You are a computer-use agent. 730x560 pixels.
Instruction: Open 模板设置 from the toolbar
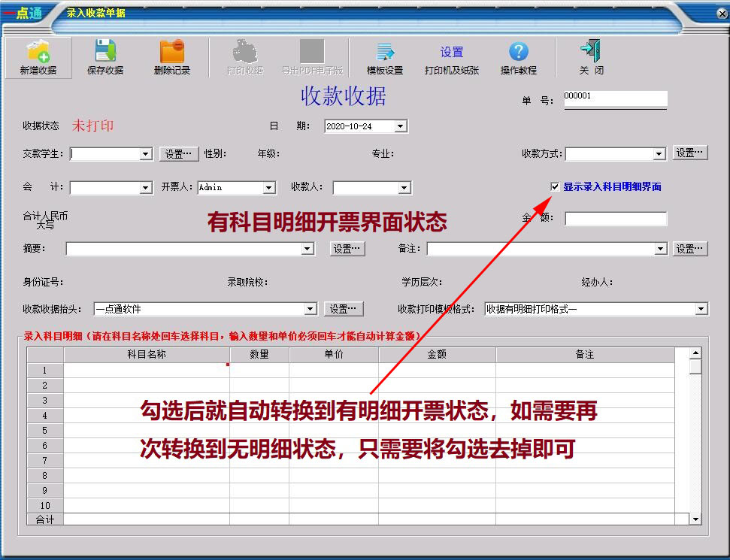385,58
